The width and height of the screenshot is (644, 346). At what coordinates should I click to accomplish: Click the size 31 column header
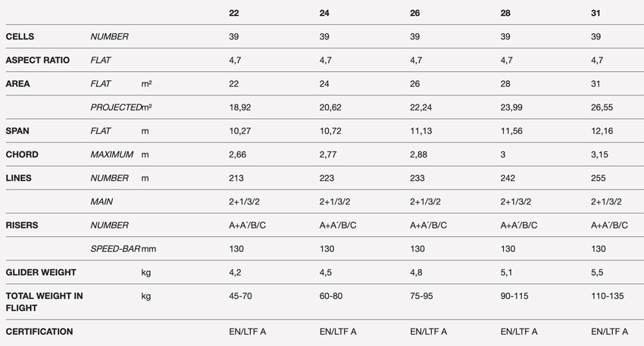(x=596, y=13)
